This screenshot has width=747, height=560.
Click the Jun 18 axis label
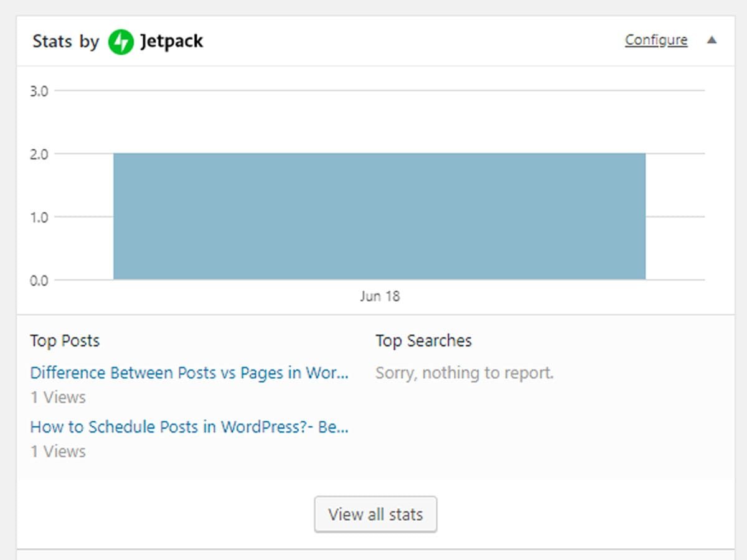380,296
